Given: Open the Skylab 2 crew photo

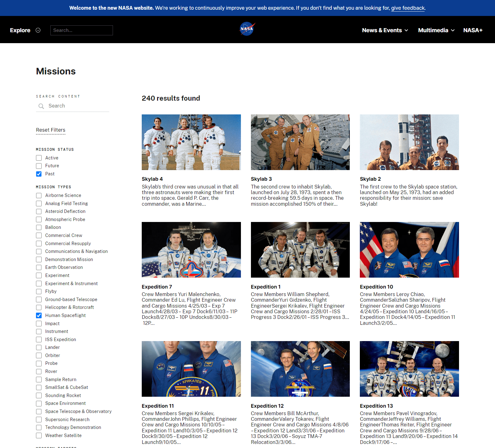Looking at the screenshot, I should point(409,142).
